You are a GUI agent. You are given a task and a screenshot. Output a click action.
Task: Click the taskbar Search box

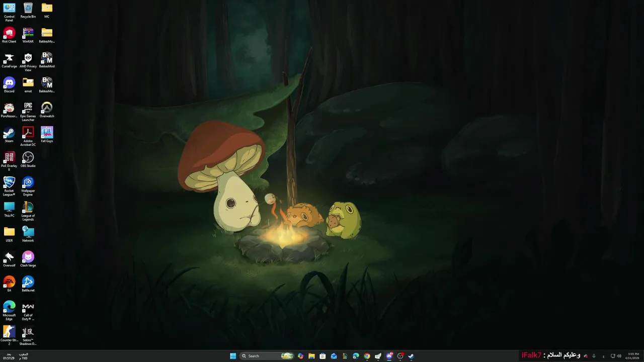click(267, 356)
